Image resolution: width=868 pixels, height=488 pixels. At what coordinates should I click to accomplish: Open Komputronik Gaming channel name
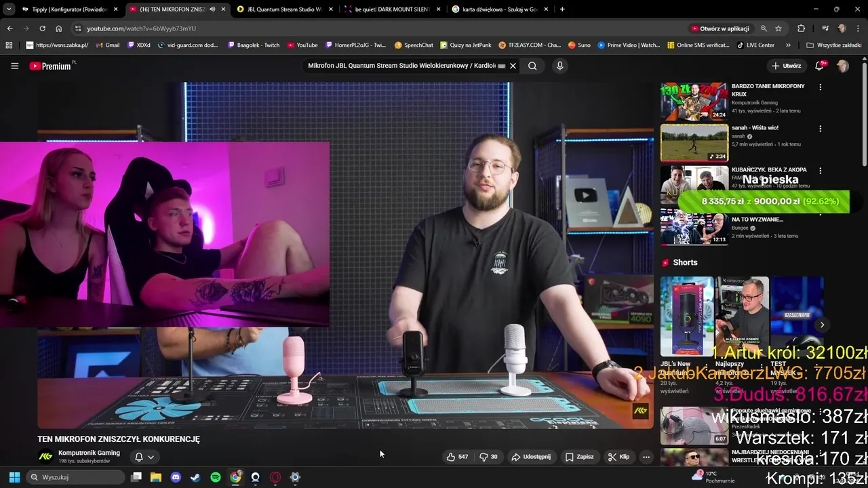(89, 453)
